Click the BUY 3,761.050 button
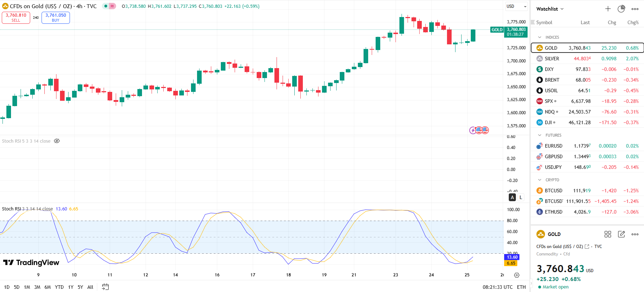 [56, 18]
